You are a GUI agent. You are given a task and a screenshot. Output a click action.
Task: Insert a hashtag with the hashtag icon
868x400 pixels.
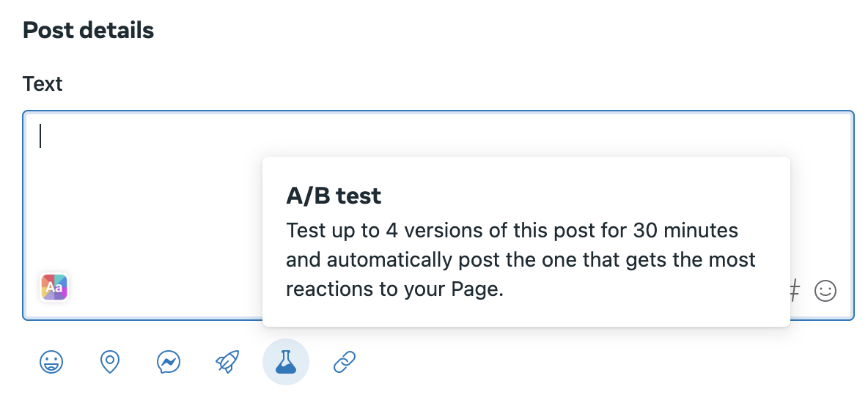point(794,290)
